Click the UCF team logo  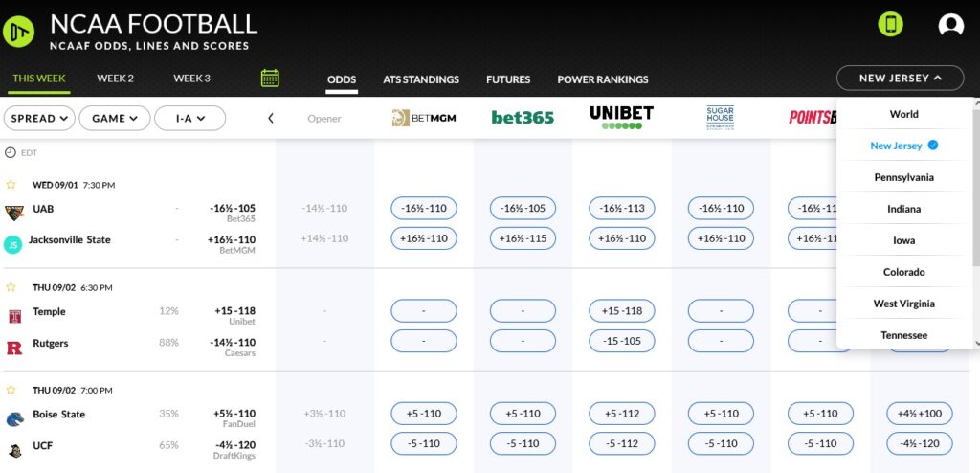15,450
